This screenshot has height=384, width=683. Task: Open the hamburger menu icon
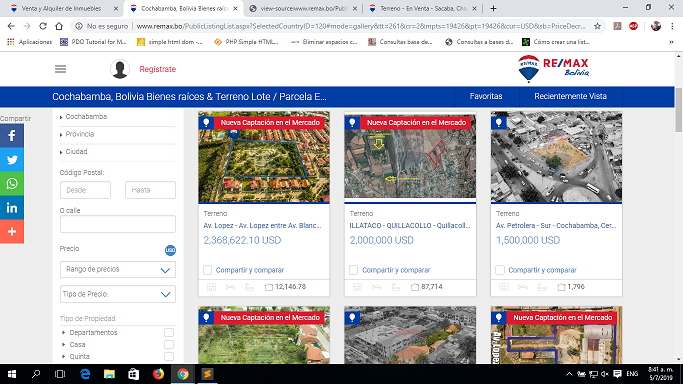point(61,69)
